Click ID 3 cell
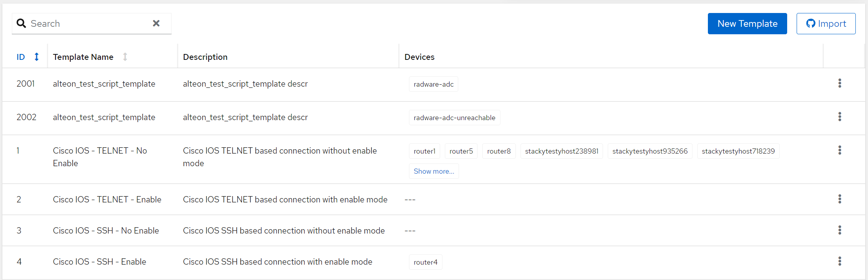This screenshot has height=280, width=868. tap(19, 231)
